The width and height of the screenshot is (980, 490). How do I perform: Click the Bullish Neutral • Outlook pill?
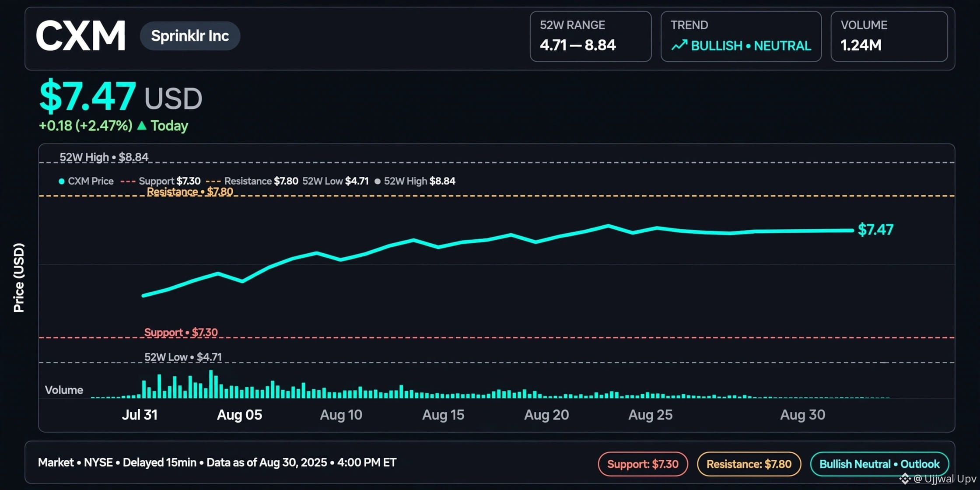click(879, 464)
